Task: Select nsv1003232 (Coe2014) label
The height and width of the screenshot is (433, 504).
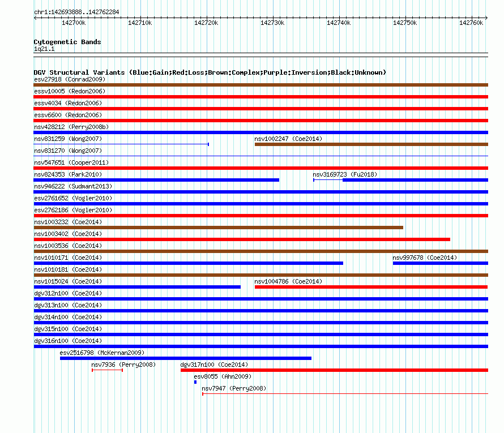Action: [68, 222]
